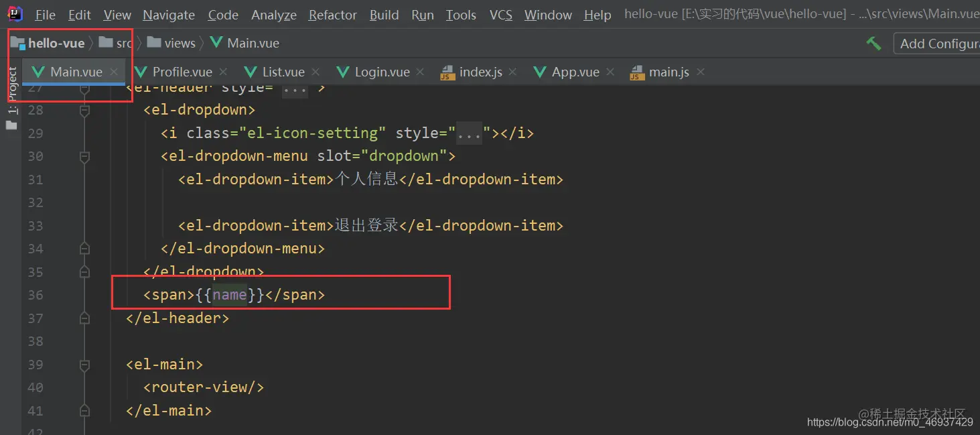980x435 pixels.
Task: Click the hello-vue breadcrumb
Action: coord(48,43)
